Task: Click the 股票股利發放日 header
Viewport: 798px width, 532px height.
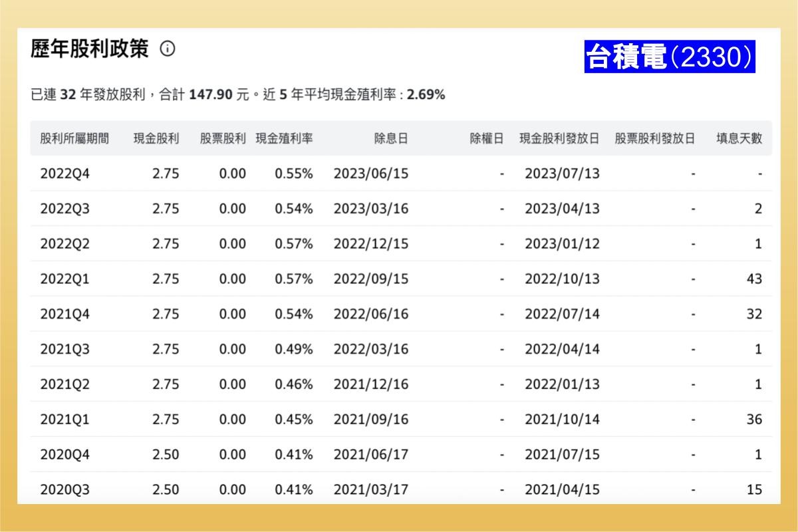Action: (x=655, y=138)
